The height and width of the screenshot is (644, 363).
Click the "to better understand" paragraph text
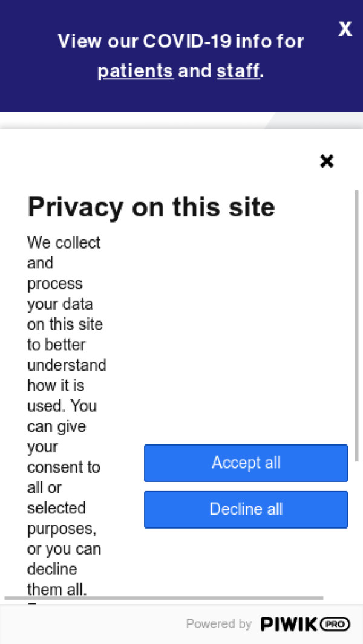(66, 355)
